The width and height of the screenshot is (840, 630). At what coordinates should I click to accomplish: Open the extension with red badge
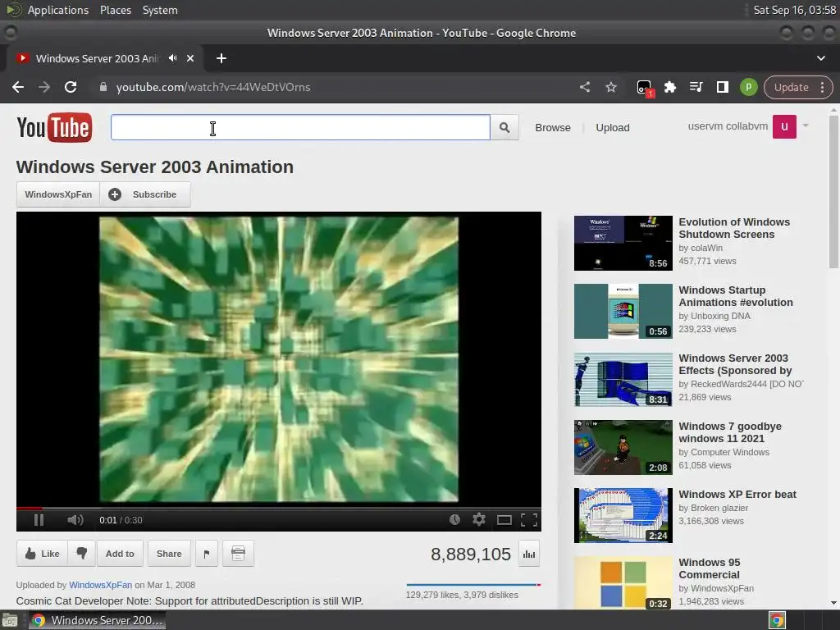[x=645, y=88]
